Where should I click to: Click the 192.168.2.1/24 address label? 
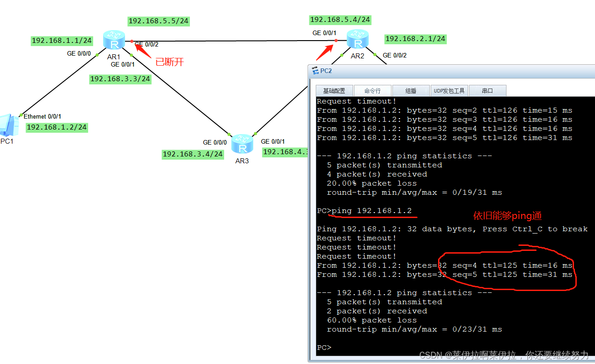(415, 39)
